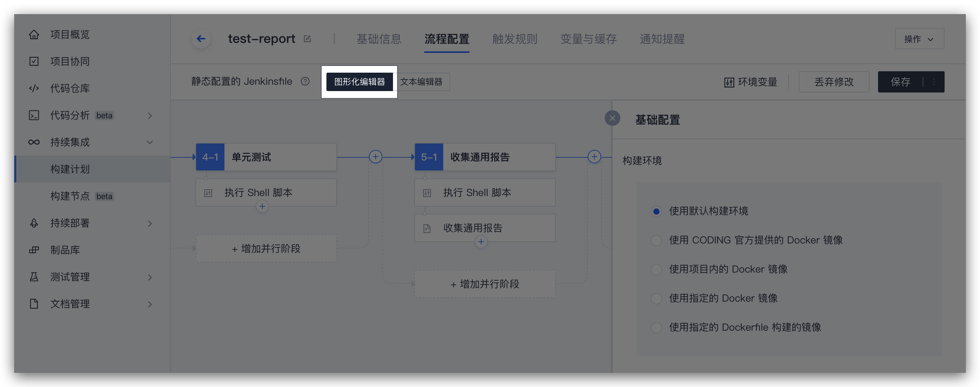
Task: Click the 项目概览 label in sidebar
Action: point(70,35)
